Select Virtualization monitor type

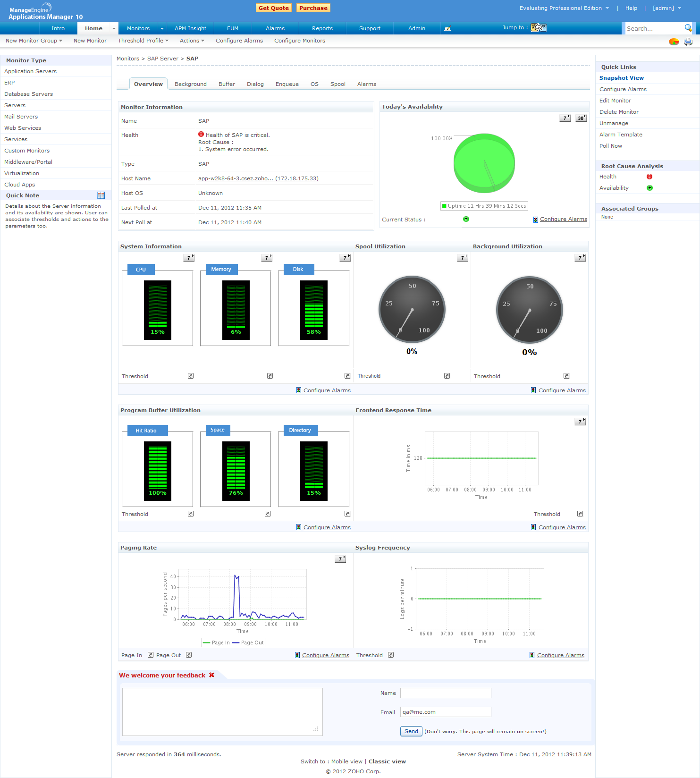pyautogui.click(x=22, y=173)
